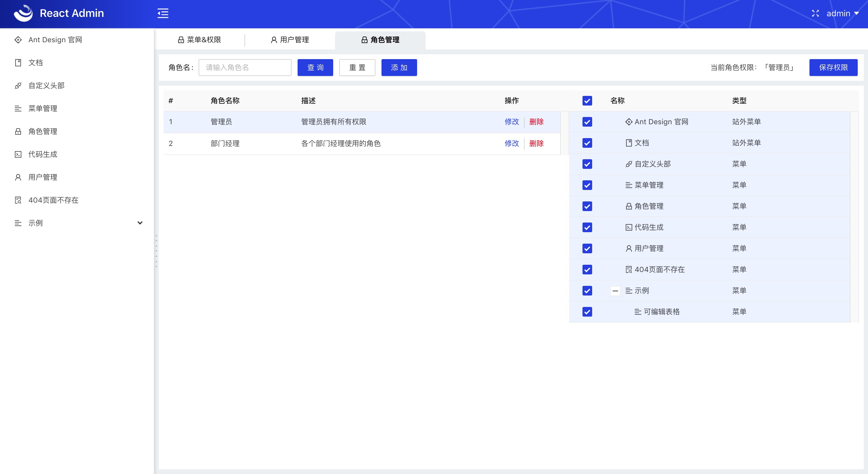Image resolution: width=868 pixels, height=474 pixels.
Task: Open Ant Design 官网 in sidebar
Action: [x=55, y=40]
